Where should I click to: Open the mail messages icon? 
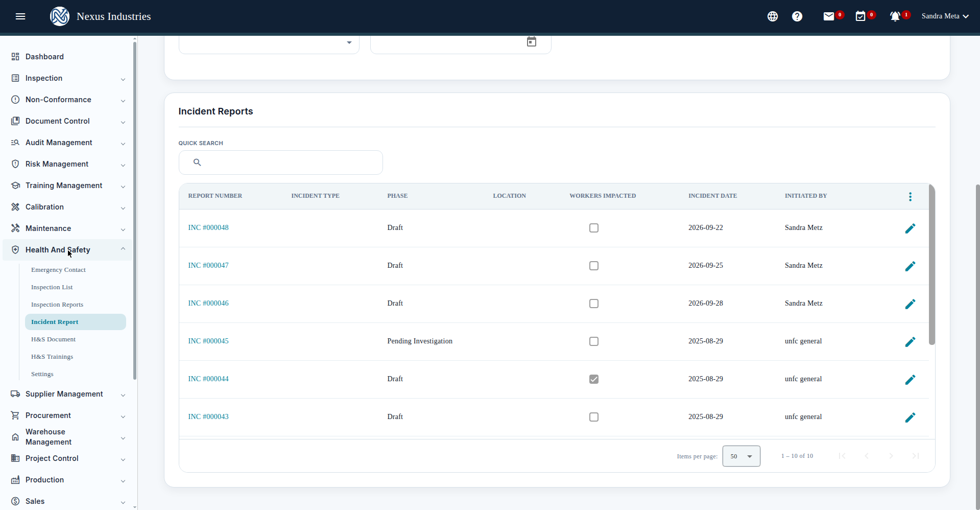829,16
